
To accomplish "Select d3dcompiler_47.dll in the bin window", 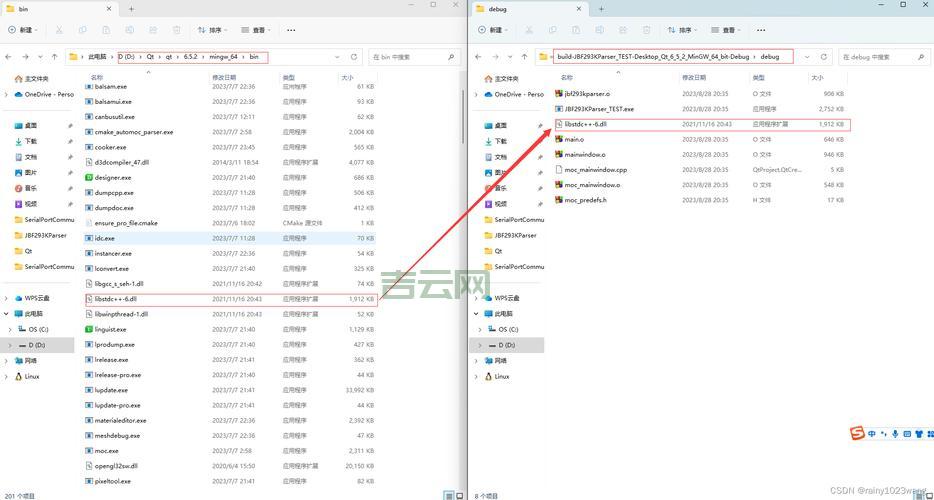I will [x=231, y=162].
